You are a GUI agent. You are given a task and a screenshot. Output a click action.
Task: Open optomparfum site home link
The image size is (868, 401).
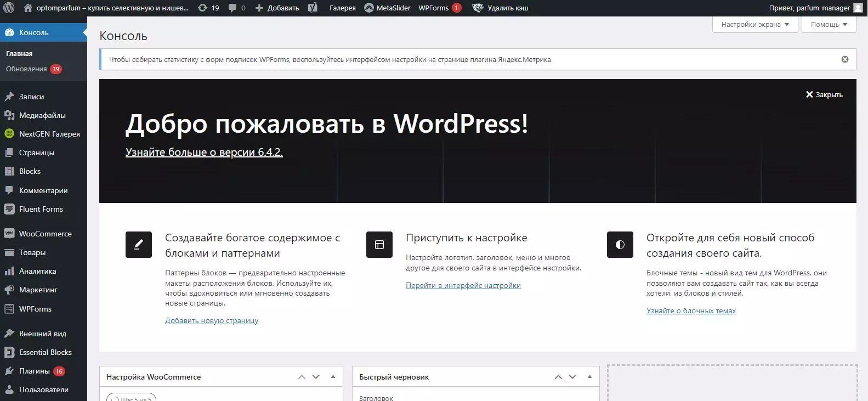(106, 8)
